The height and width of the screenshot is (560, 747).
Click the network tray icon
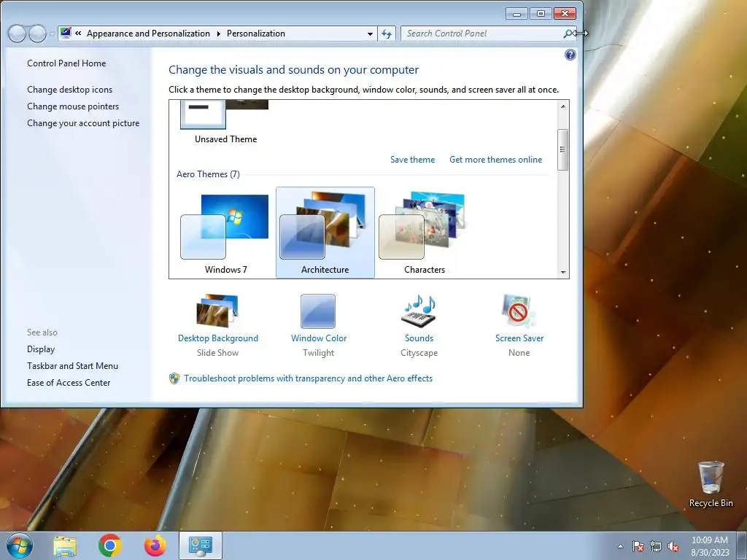[x=656, y=546]
